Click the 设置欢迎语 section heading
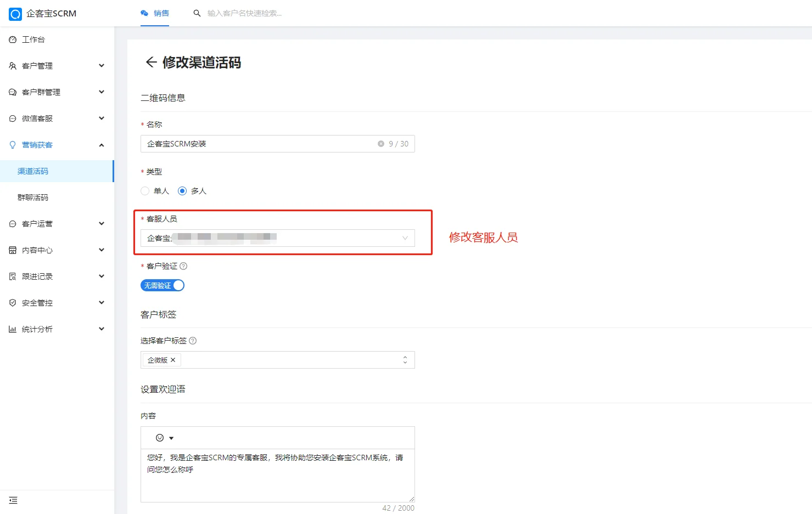 [163, 389]
